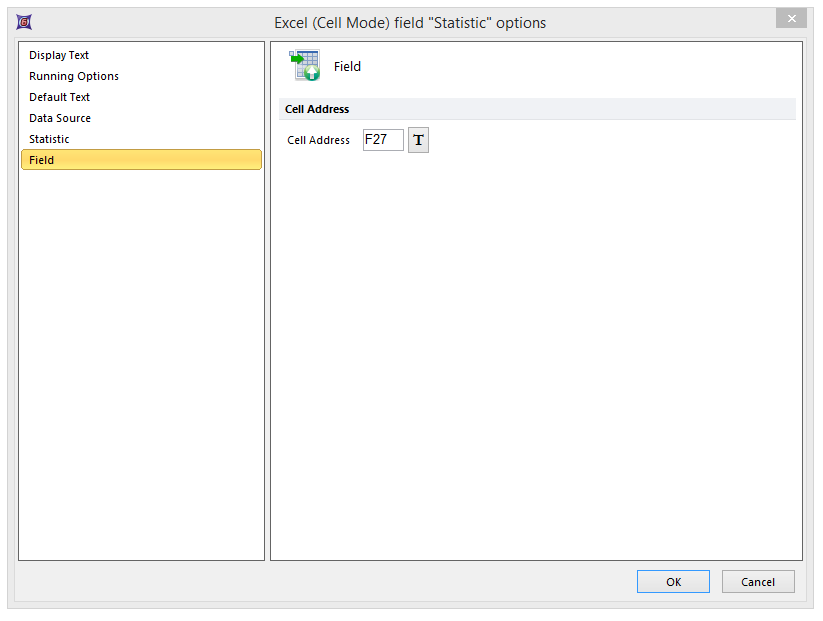Viewport: 823px width, 621px height.
Task: Select Statistic in the options list
Action: click(x=49, y=139)
